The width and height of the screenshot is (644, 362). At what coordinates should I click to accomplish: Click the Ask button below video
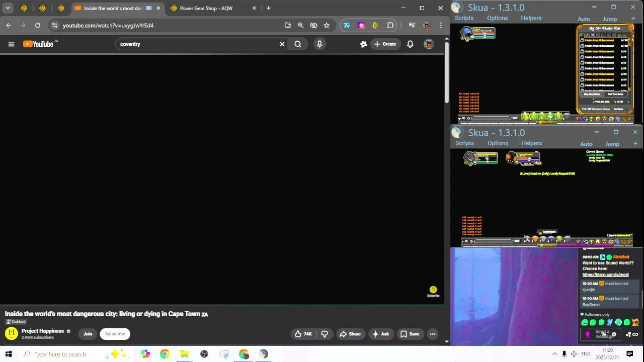tap(380, 334)
